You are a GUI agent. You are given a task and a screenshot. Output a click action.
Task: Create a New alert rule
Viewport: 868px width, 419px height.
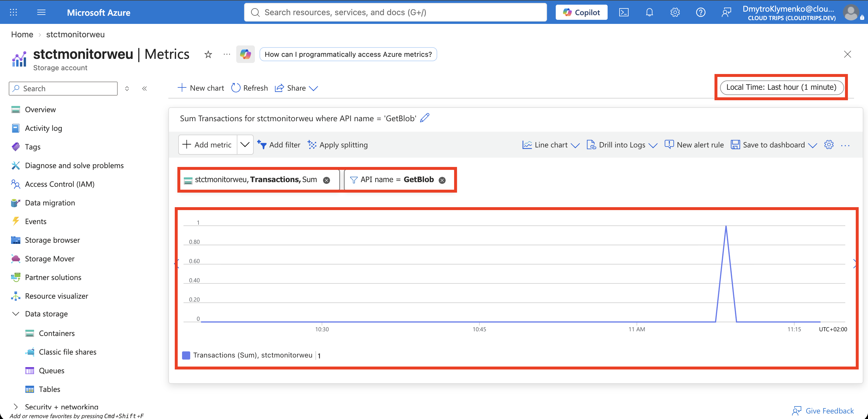point(694,145)
